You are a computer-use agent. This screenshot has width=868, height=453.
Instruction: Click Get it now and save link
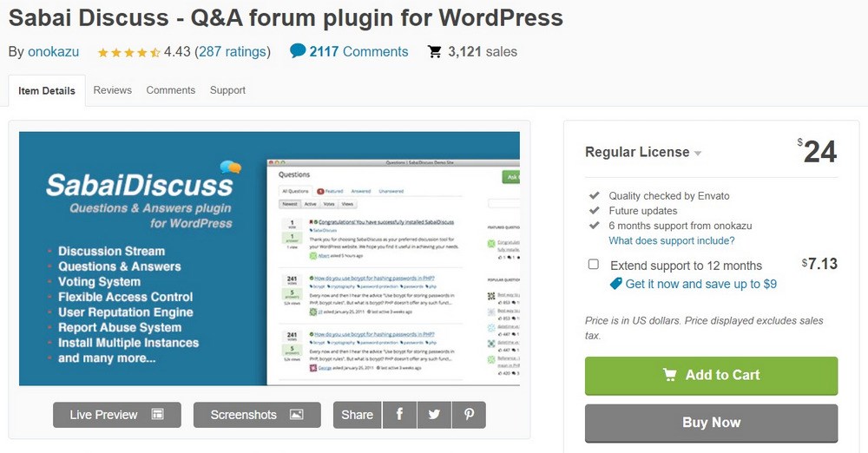point(700,284)
